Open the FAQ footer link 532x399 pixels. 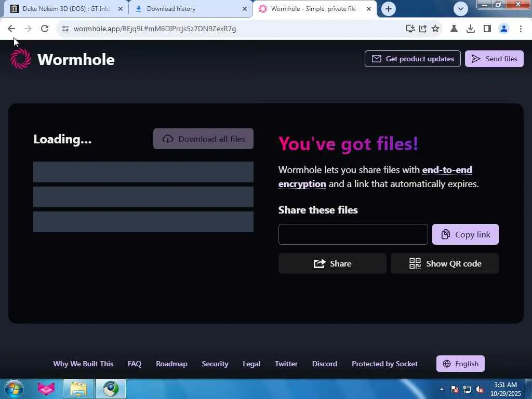click(x=135, y=364)
